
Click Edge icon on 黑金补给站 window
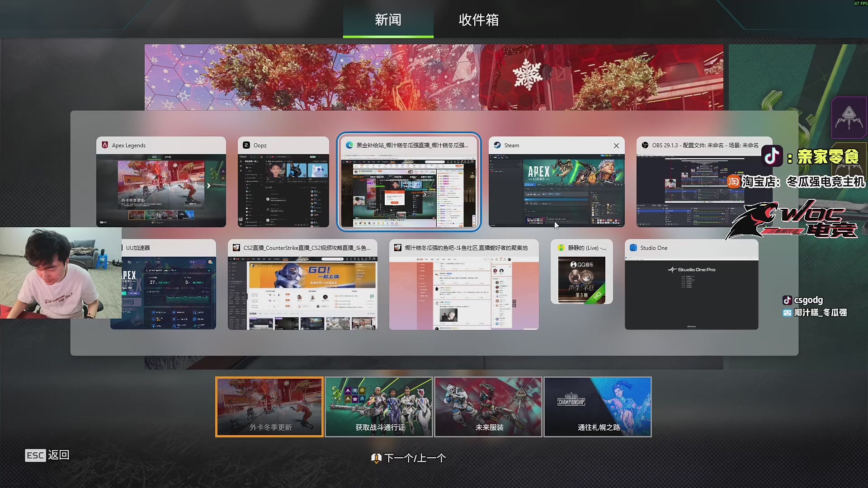[349, 145]
